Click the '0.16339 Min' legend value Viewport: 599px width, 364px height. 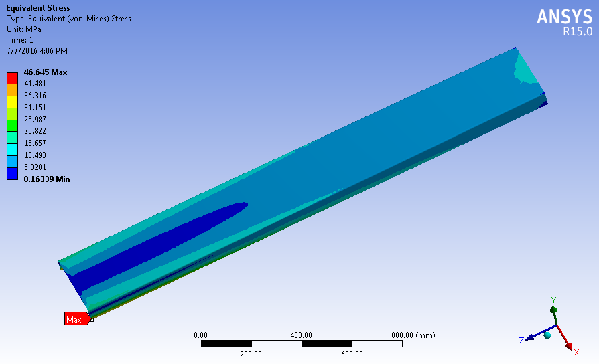coord(47,179)
